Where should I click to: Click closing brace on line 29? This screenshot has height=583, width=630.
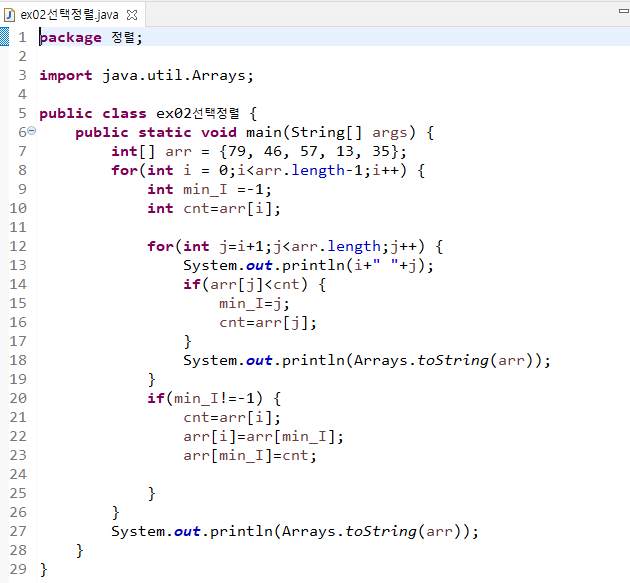(x=44, y=570)
